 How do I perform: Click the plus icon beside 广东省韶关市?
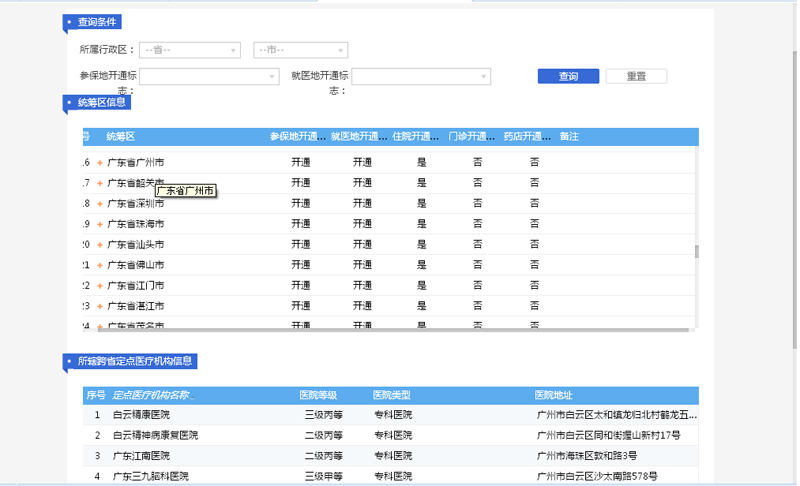tap(100, 183)
